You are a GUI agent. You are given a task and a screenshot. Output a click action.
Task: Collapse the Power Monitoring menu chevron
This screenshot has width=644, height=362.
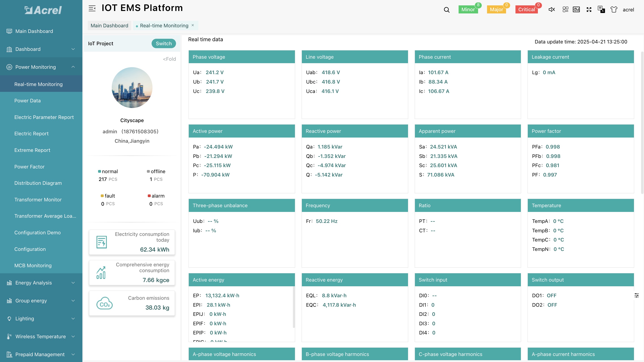[73, 67]
